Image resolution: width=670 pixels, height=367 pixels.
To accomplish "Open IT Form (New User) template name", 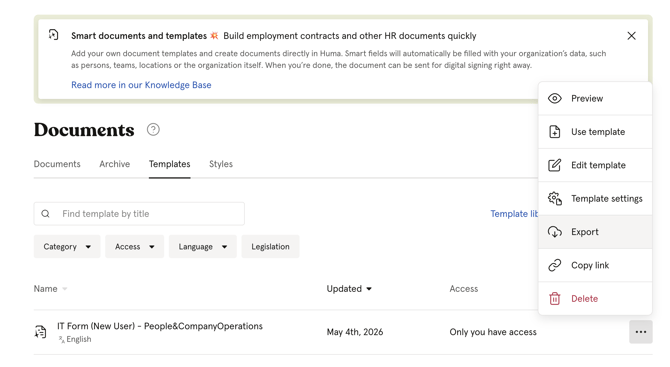I will [160, 326].
